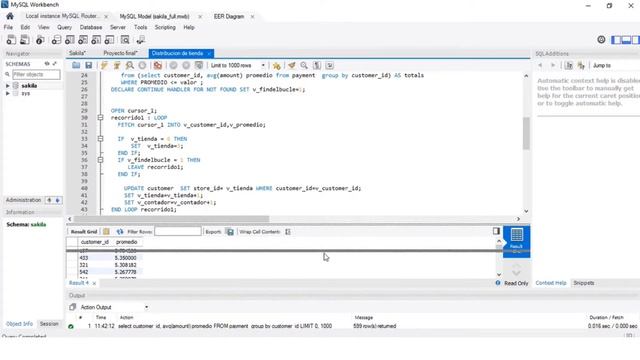Screen dimensions: 640x360
Task: Click the find magnifier icon in editor toolbar
Action: (304, 65)
